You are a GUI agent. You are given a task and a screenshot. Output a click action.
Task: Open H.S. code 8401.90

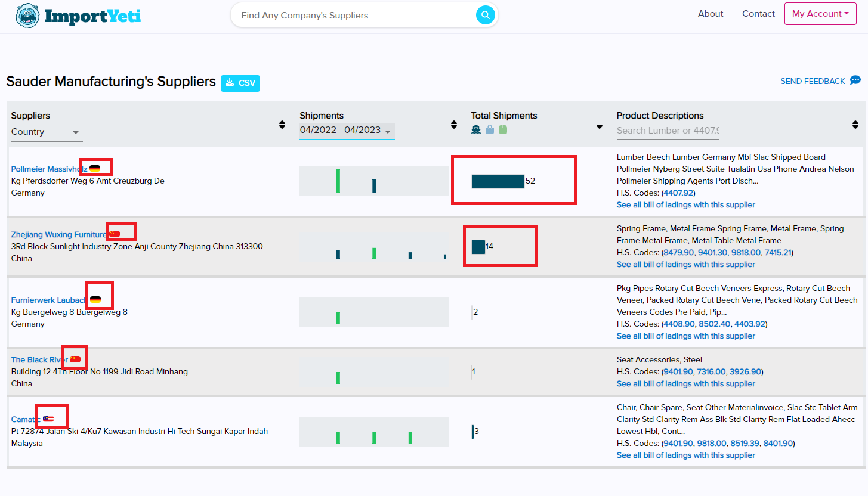click(x=778, y=444)
